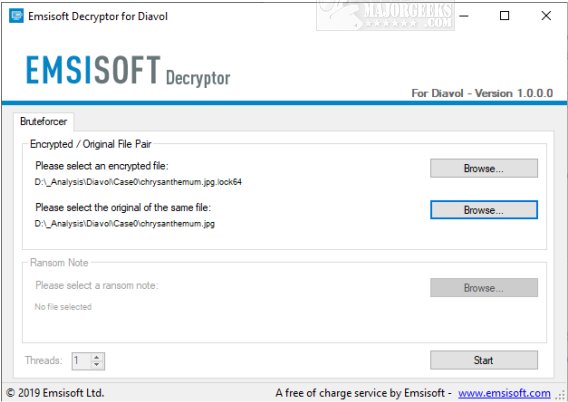568x402 pixels.
Task: Click the window resize grip in corner
Action: coord(562,395)
